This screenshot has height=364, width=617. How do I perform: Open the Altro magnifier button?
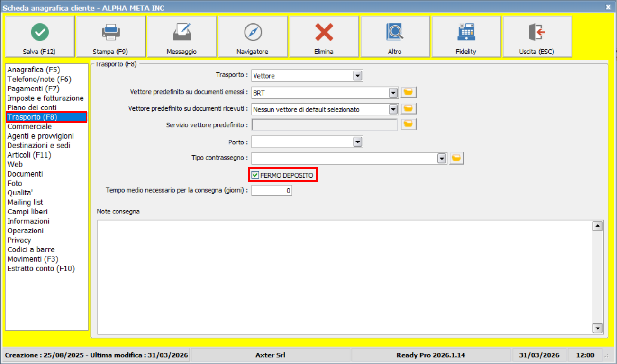point(395,37)
